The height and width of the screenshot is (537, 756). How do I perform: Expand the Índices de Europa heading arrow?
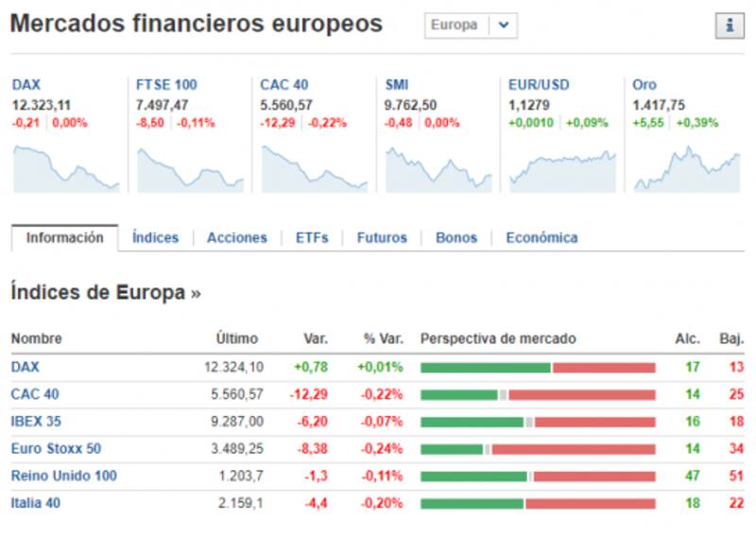pos(196,293)
